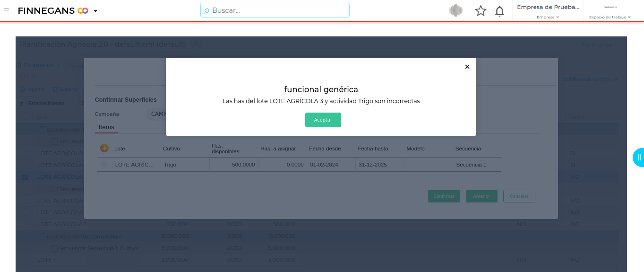The height and width of the screenshot is (272, 644).
Task: Focus the Buscar search field
Action: point(275,10)
